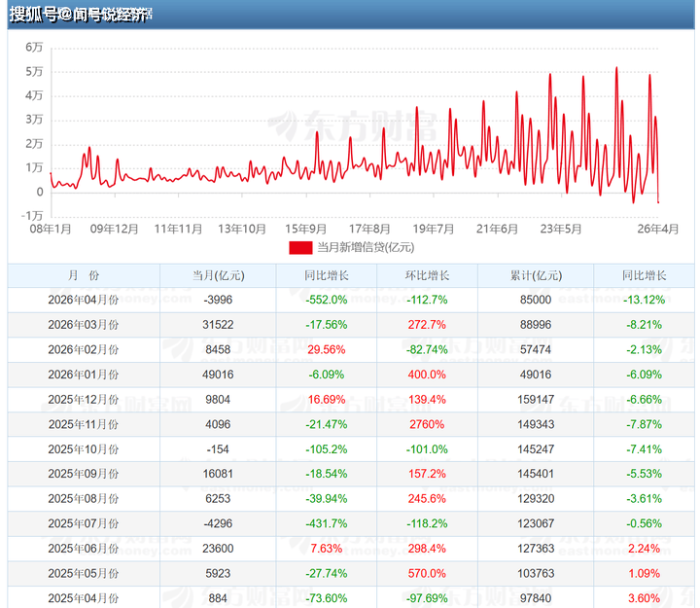Screen dimensions: 700x608
Task: Click the 2760% month-over-month value
Action: coord(427,424)
